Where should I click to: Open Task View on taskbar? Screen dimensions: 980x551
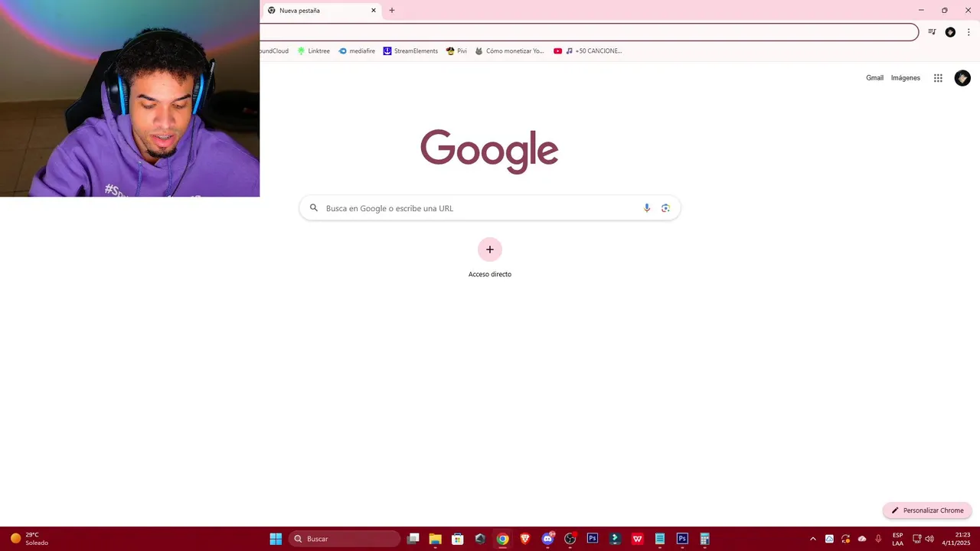413,539
